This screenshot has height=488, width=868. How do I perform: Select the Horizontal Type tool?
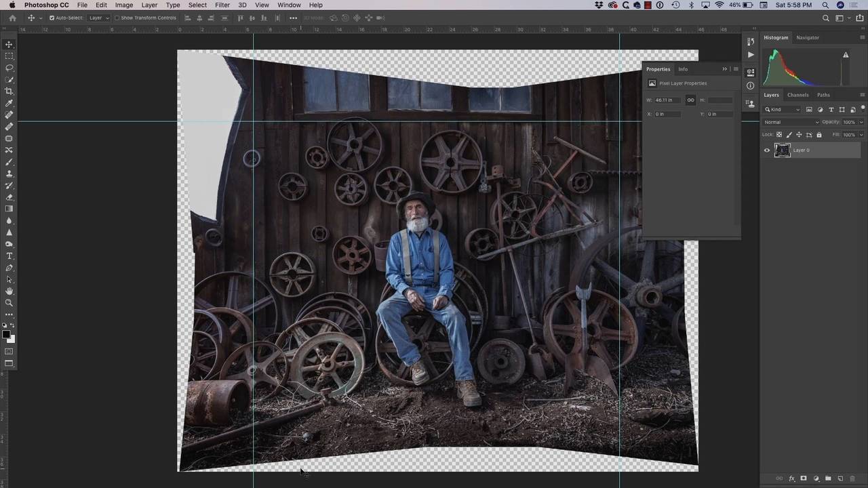(9, 256)
